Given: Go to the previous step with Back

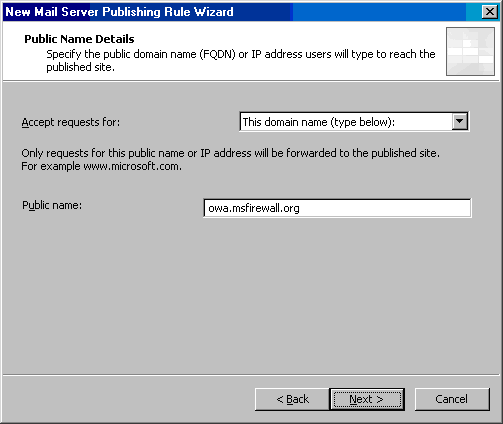Looking at the screenshot, I should [x=292, y=399].
